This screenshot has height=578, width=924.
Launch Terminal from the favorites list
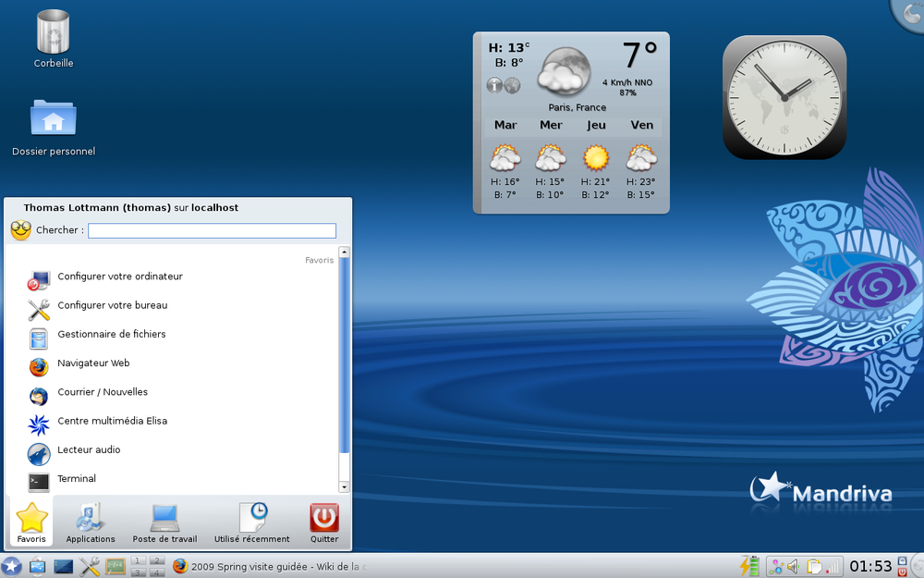pyautogui.click(x=77, y=479)
